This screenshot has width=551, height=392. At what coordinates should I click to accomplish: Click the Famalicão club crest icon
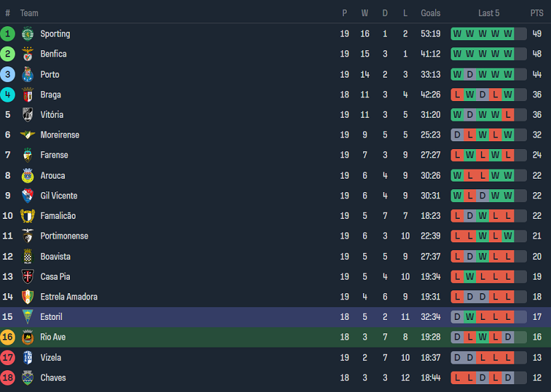coord(28,216)
